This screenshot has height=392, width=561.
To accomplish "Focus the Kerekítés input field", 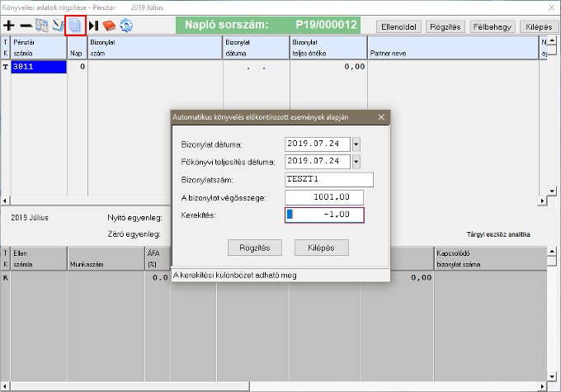I will pos(323,215).
